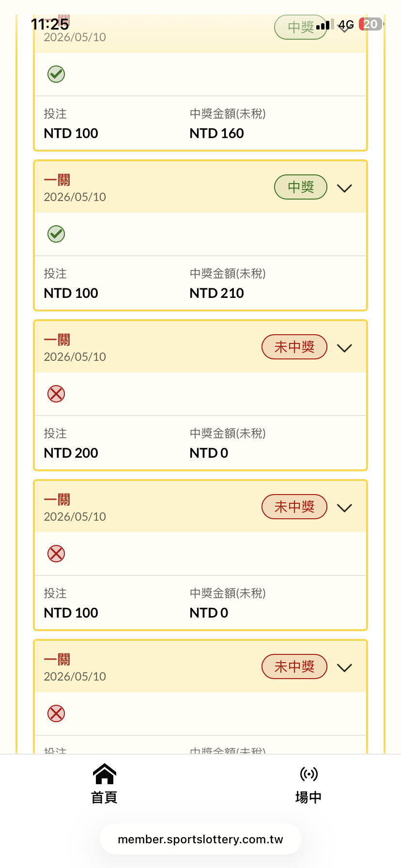
Task: Expand the losing NTD 200 bet details
Action: (344, 348)
